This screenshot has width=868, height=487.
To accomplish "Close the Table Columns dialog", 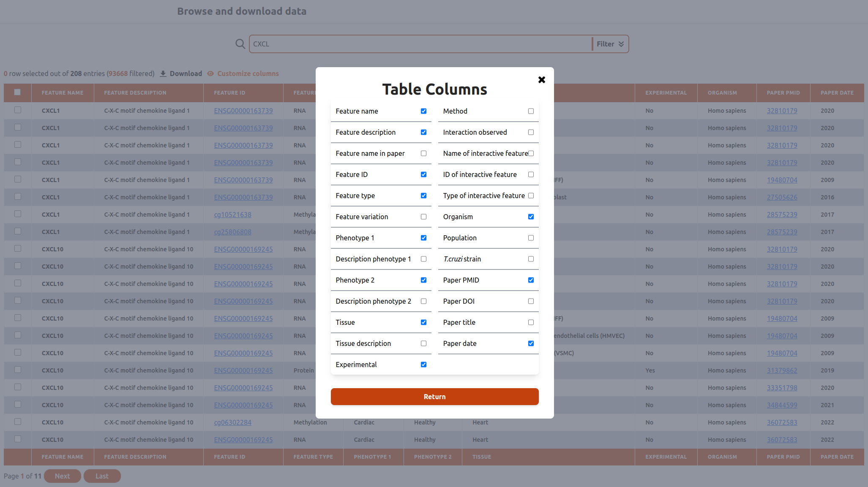I will 541,80.
